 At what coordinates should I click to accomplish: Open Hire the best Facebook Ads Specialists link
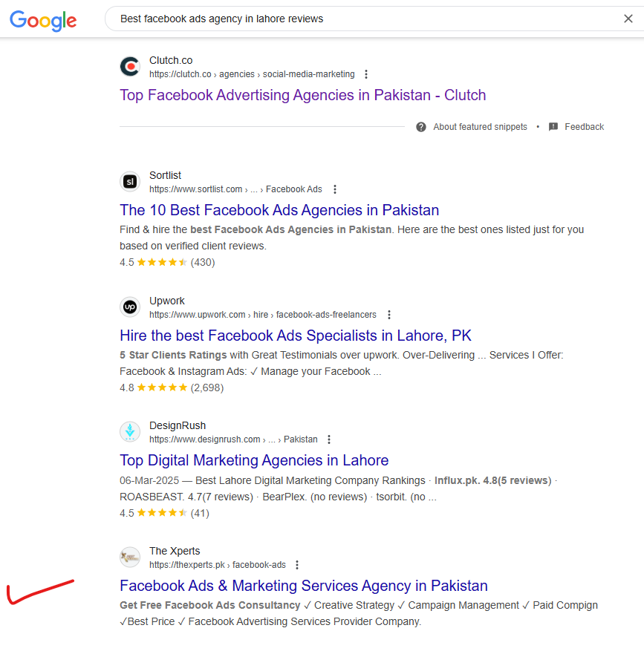pos(296,336)
